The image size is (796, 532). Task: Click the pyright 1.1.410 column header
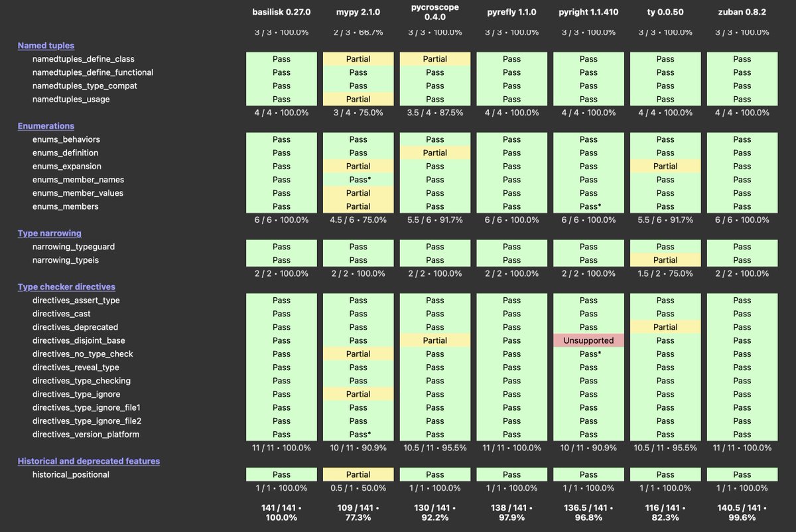[x=588, y=12]
